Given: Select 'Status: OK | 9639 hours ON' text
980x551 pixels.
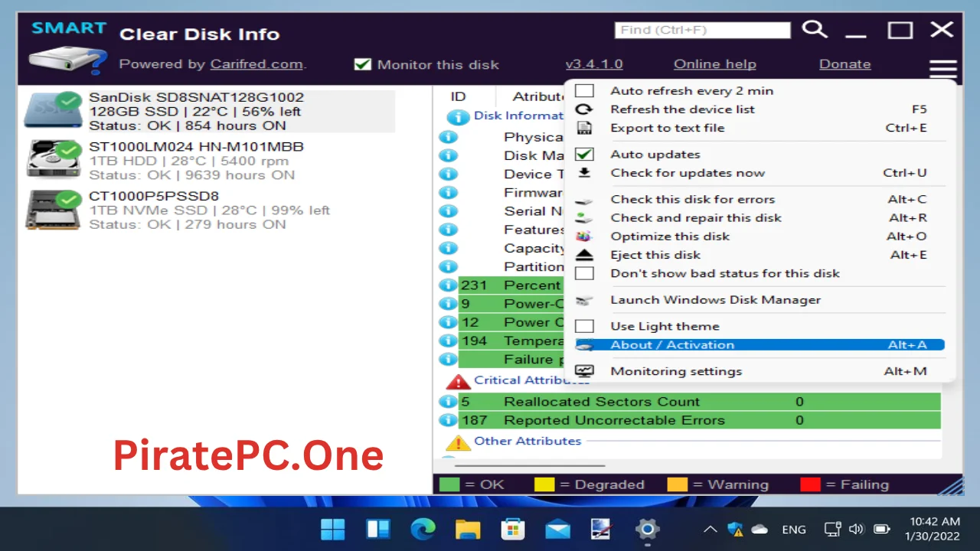Looking at the screenshot, I should [x=191, y=175].
